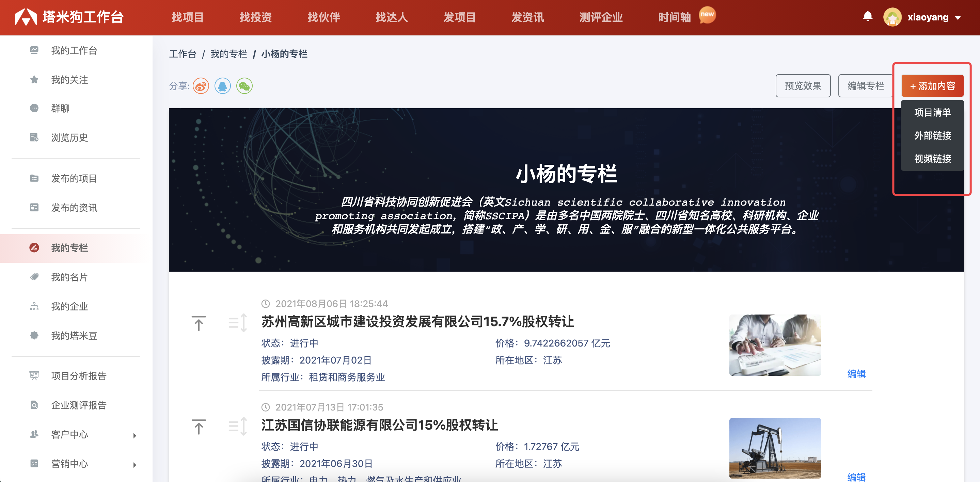The width and height of the screenshot is (980, 482).
Task: Click the 我的工作台 sidebar icon
Action: click(x=34, y=50)
